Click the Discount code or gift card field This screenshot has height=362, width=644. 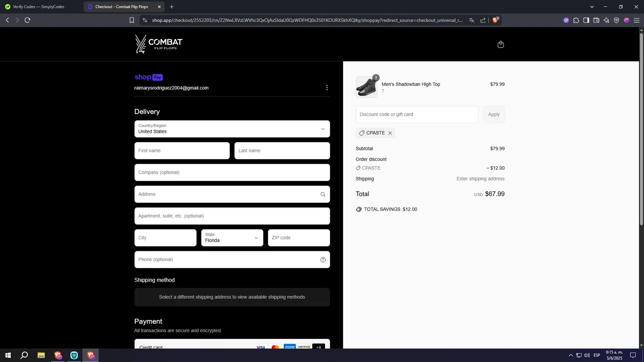click(x=417, y=115)
